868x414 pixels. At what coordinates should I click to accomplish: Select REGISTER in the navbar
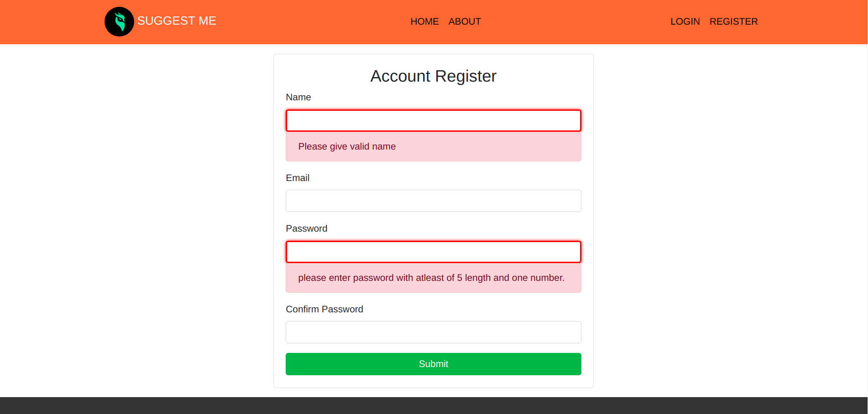733,21
